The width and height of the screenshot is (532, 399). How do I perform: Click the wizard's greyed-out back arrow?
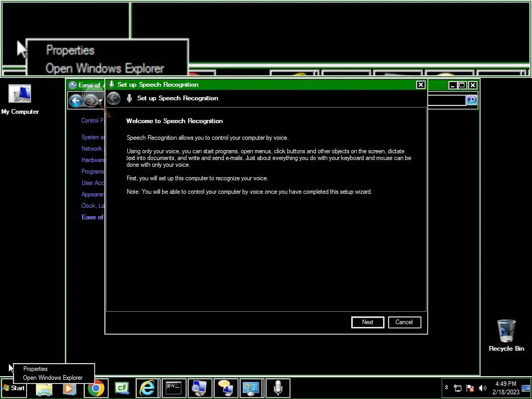pyautogui.click(x=114, y=98)
